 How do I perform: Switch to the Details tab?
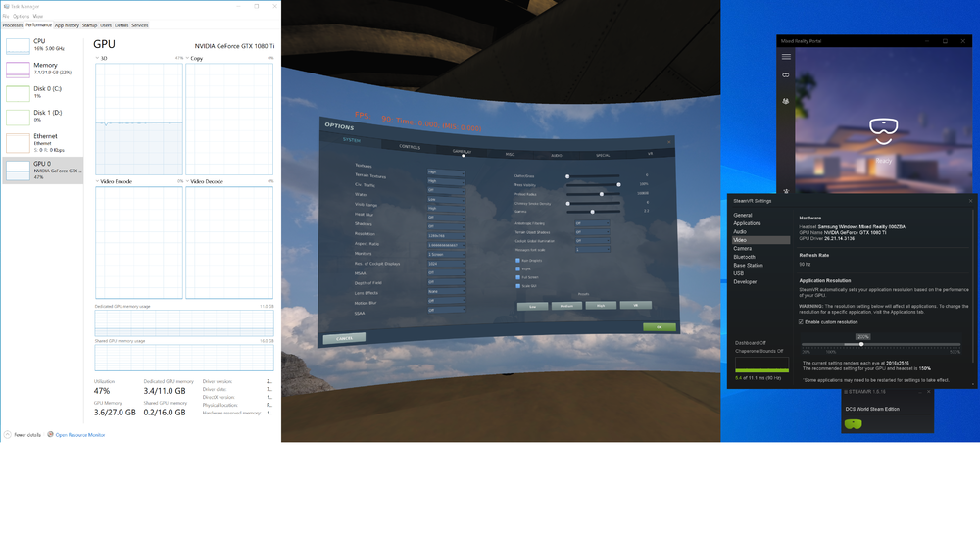[x=122, y=25]
